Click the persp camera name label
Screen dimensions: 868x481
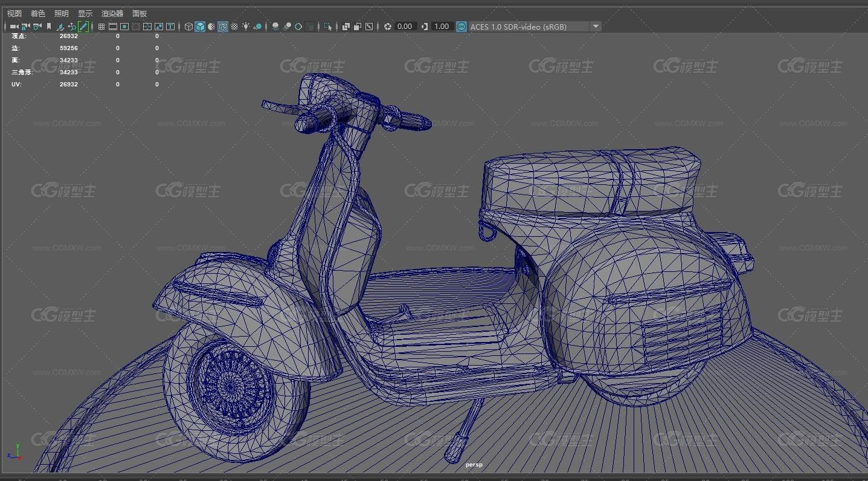click(474, 465)
